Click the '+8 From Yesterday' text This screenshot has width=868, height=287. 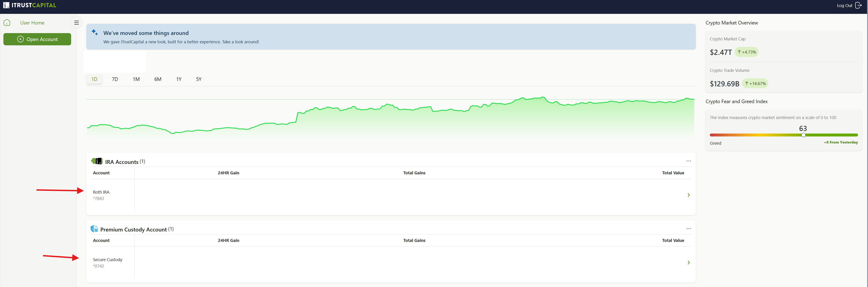(x=841, y=142)
